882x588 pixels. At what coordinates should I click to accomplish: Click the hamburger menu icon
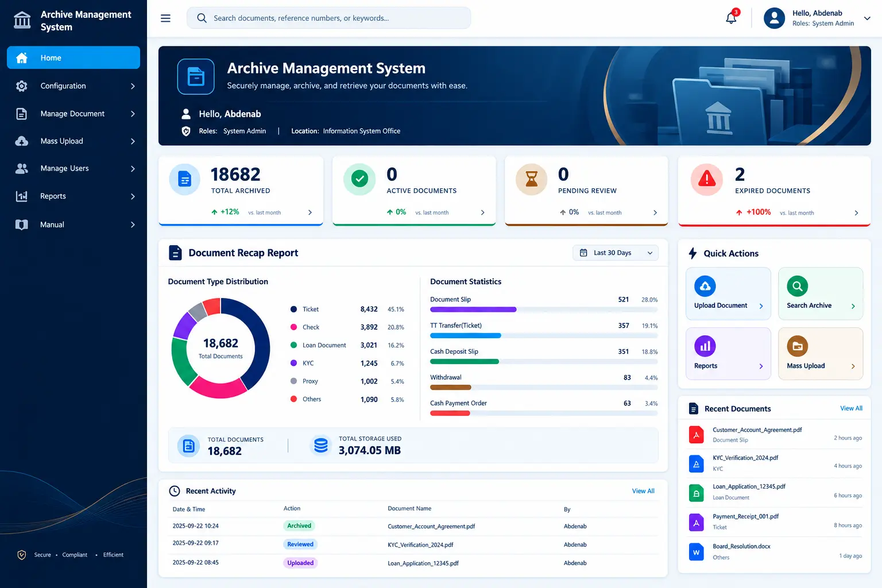(165, 18)
